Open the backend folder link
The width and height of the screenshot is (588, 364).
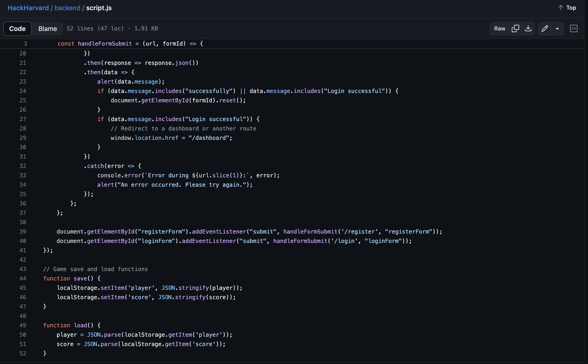pos(67,8)
